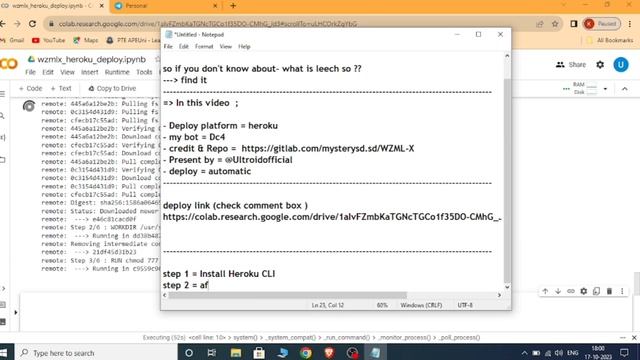Expand the RAM Disk resources dropdown
The image size is (640, 360).
605,89
